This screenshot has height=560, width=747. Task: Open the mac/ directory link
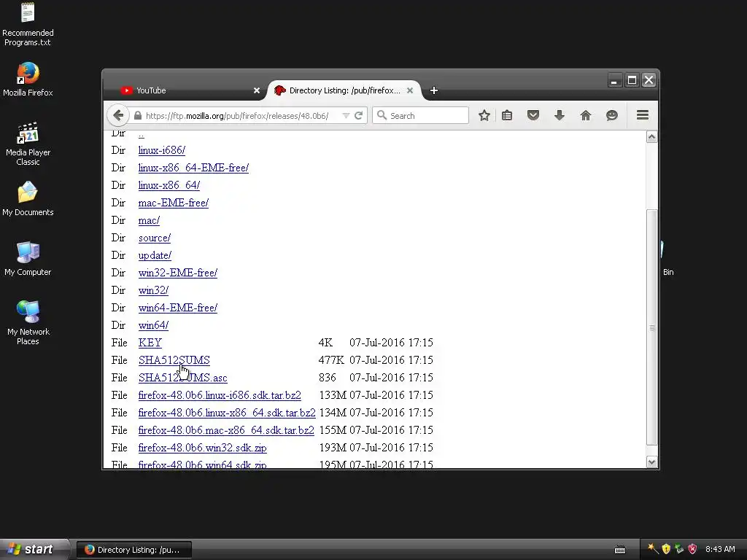[149, 220]
